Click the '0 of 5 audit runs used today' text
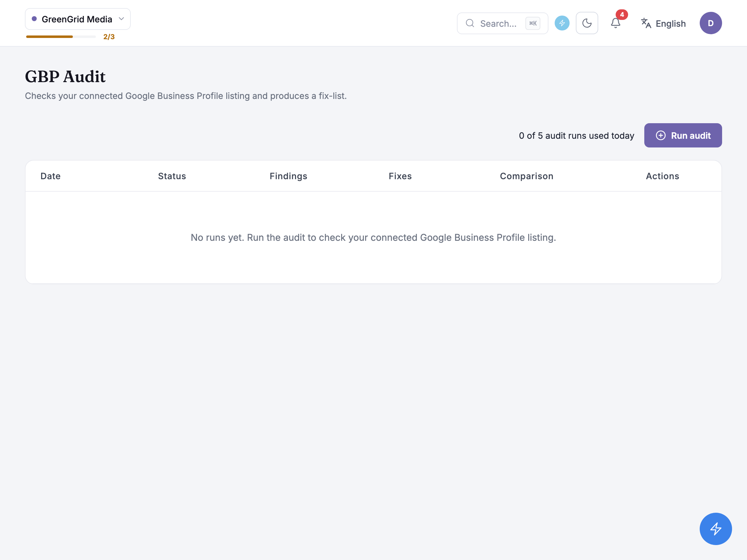The height and width of the screenshot is (560, 747). click(576, 136)
